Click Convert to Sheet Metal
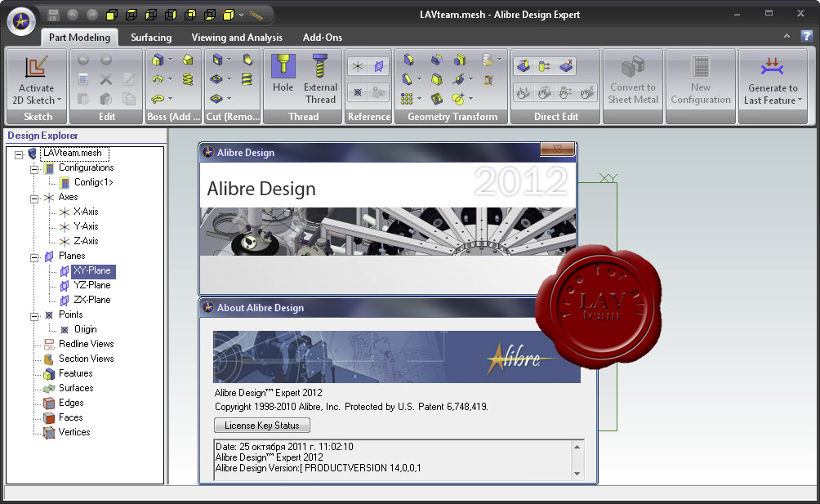 (633, 81)
